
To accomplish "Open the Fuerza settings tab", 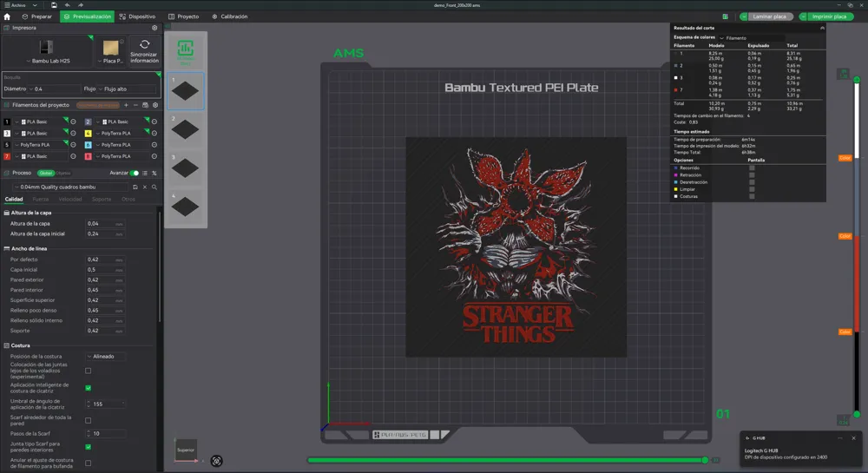I will (41, 199).
